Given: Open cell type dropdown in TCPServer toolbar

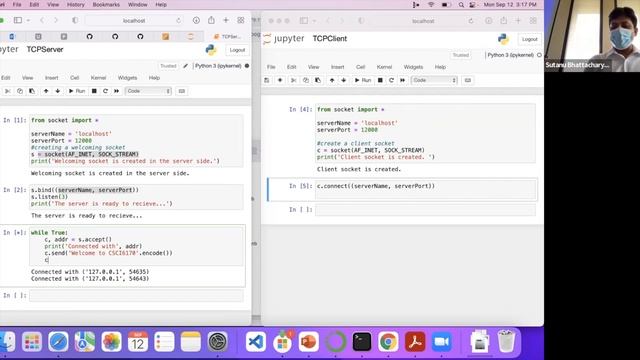Looking at the screenshot, I should point(148,91).
